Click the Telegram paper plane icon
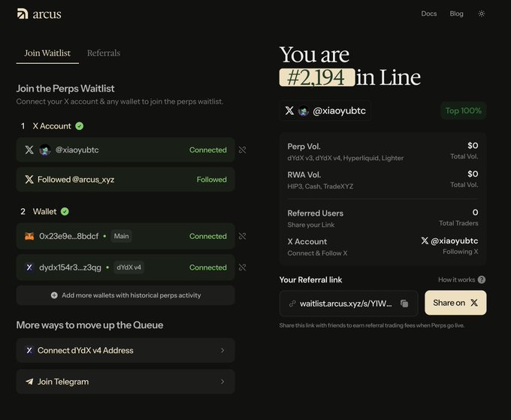 coord(29,382)
